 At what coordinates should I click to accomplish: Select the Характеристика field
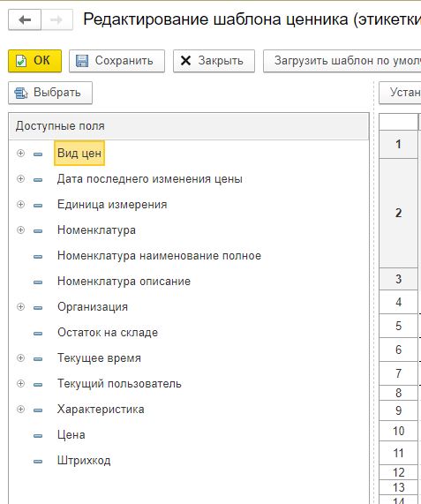pos(101,410)
